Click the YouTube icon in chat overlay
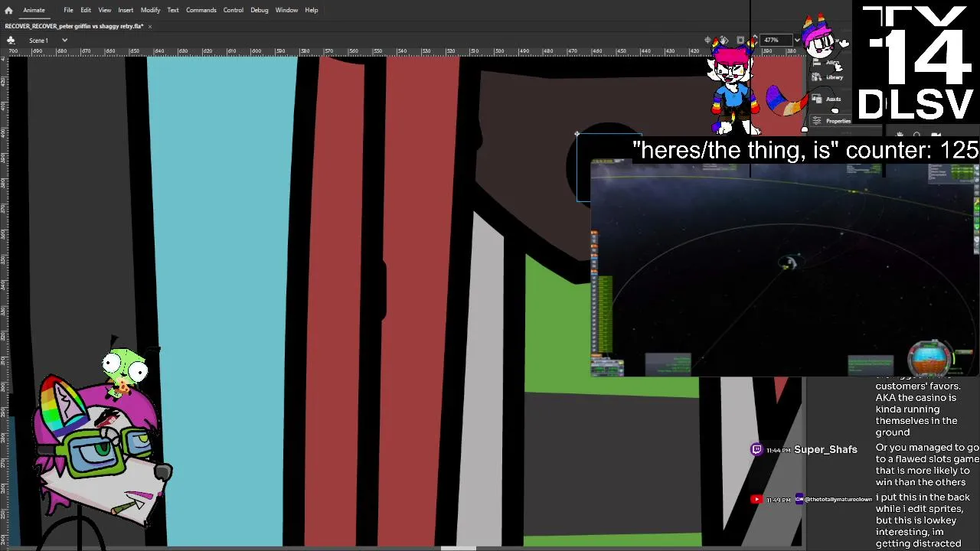 coord(756,499)
